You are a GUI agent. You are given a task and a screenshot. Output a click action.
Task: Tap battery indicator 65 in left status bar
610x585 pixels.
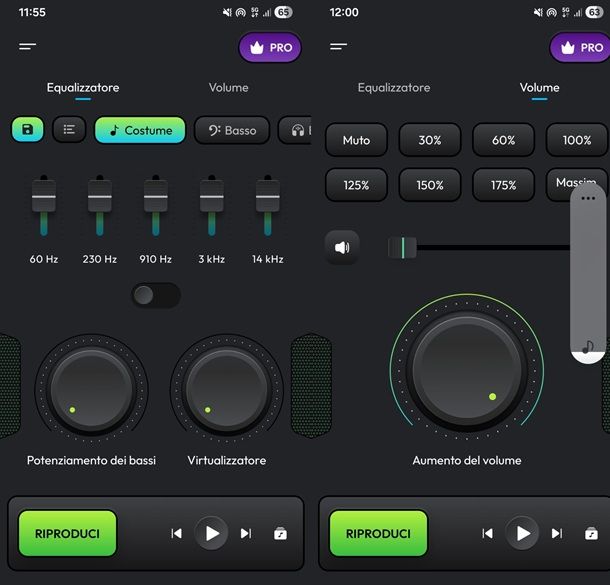pos(283,12)
